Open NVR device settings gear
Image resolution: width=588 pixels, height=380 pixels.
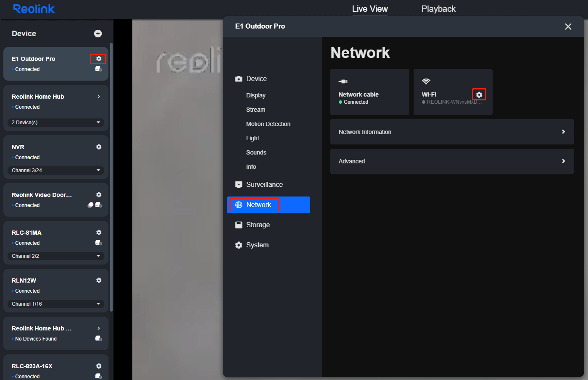tap(99, 147)
